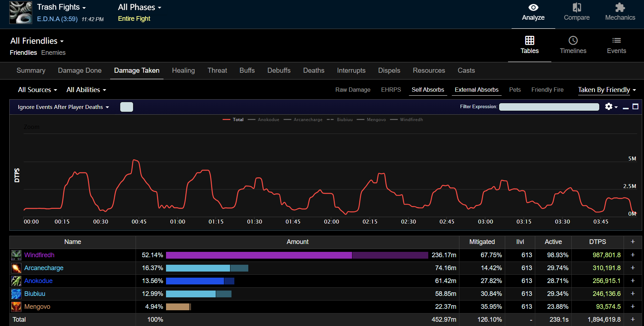
Task: Toggle Self Absorbs option
Action: click(428, 90)
